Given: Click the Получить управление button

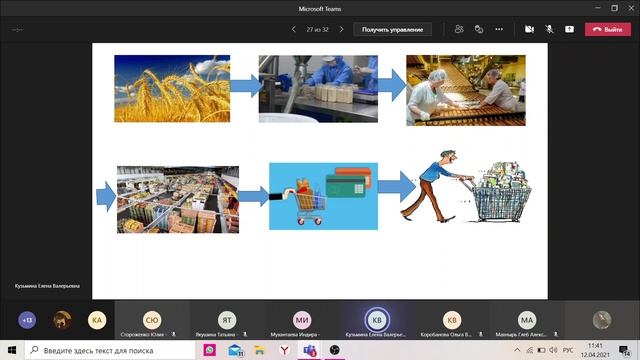Looking at the screenshot, I should pyautogui.click(x=392, y=29).
